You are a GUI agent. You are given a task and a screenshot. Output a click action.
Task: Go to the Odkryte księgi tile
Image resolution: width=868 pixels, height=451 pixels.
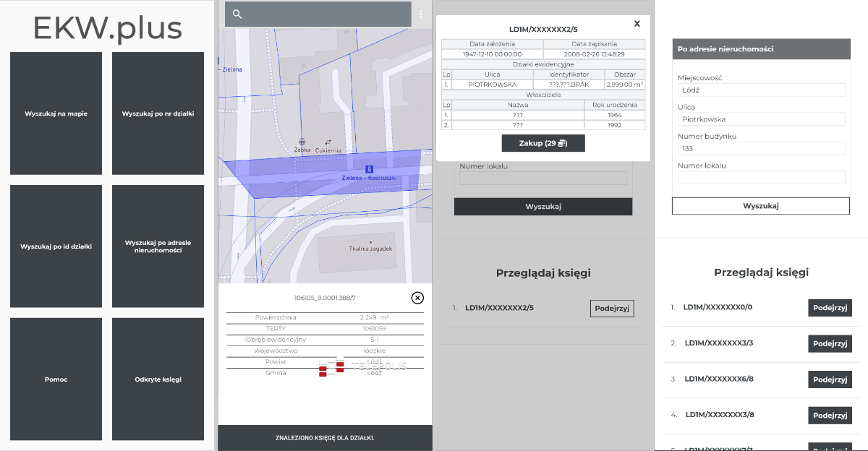[x=158, y=379]
